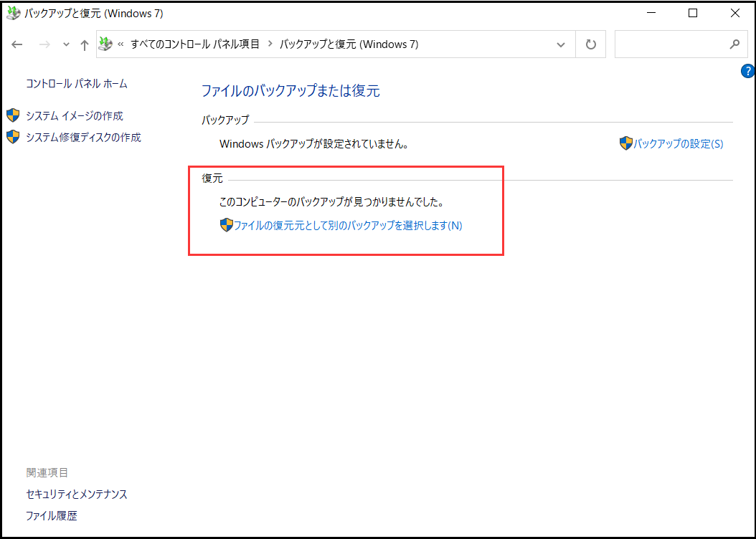Click the ファイルのバックアップまたは復元 heading
Viewport: 756px width, 539px height.
[290, 90]
